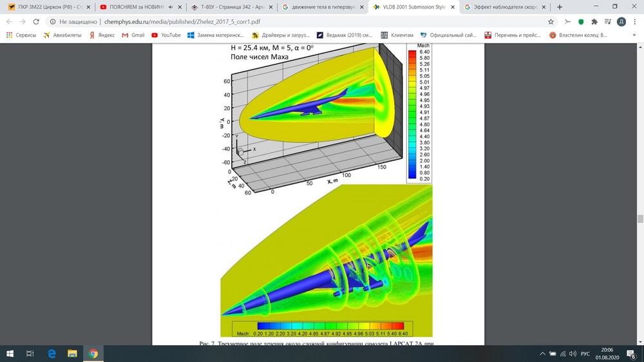644x362 pixels.
Task: Open the Официальный сай... bookmark
Action: tap(448, 35)
